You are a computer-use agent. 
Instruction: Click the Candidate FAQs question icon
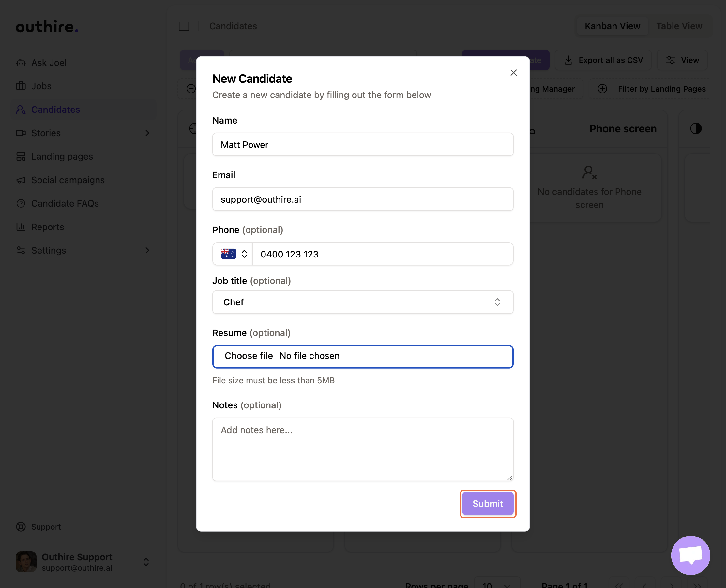click(x=21, y=204)
